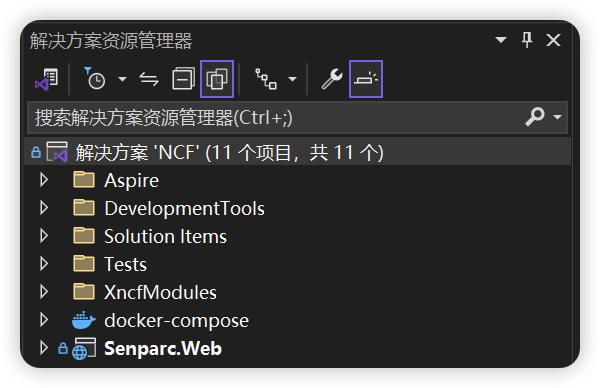Click the pending changes filter clock icon

95,79
